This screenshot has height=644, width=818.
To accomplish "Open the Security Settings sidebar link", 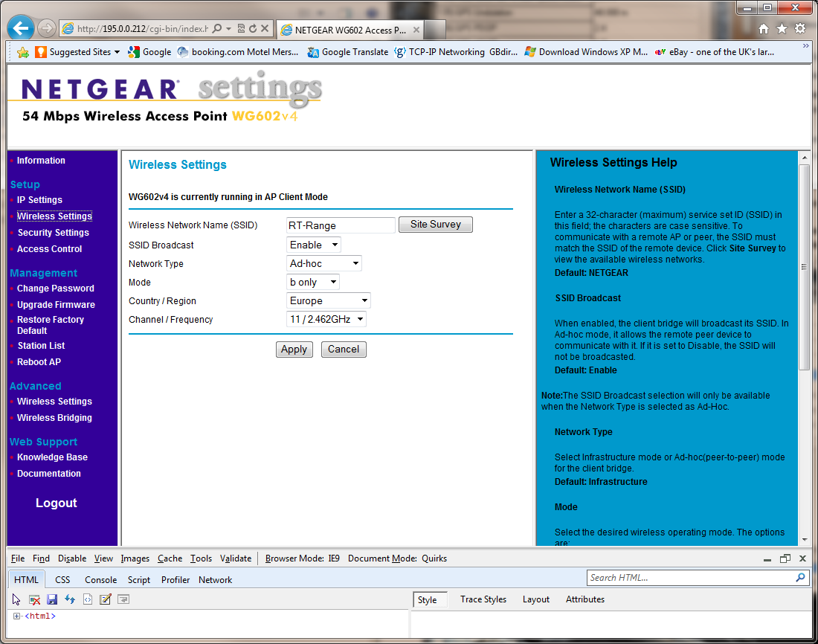I will coord(53,233).
